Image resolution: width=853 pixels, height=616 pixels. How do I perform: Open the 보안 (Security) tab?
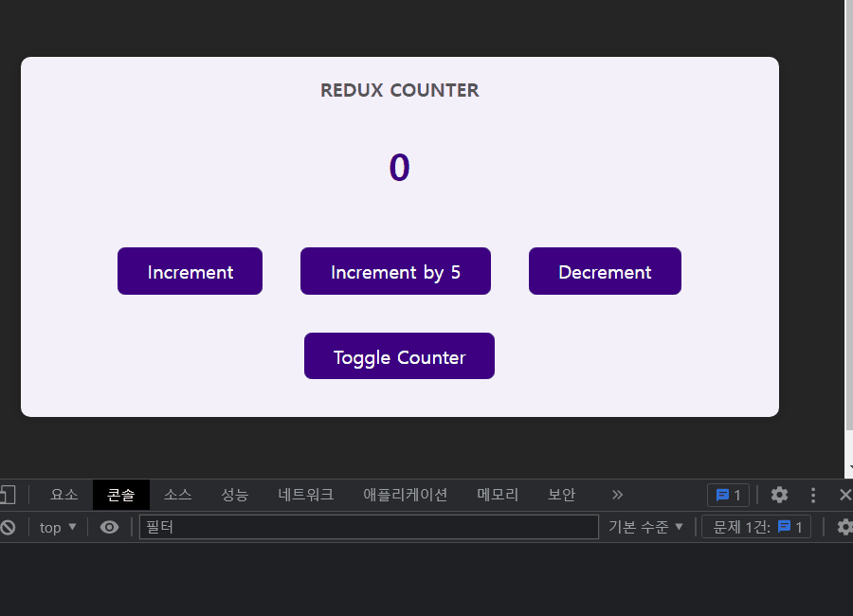(561, 495)
